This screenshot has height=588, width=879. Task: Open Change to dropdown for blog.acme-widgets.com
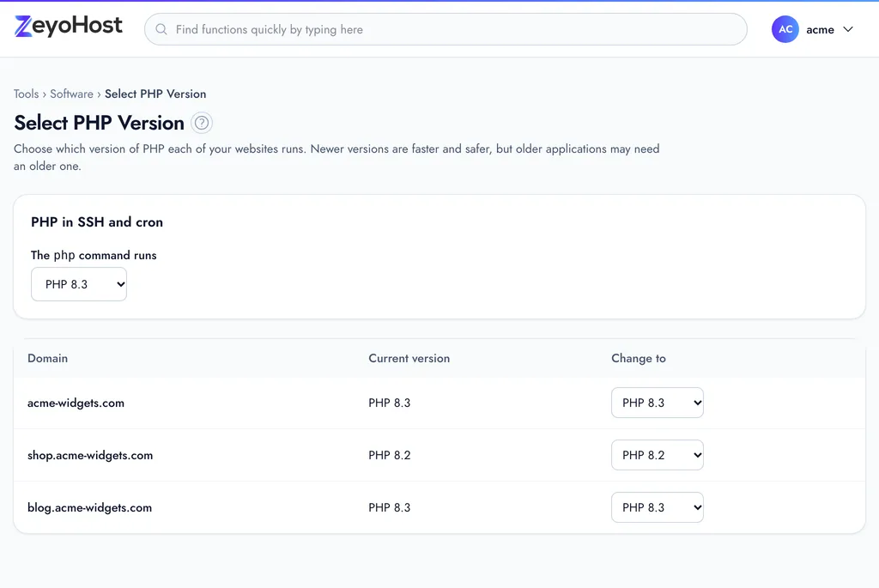pos(657,507)
